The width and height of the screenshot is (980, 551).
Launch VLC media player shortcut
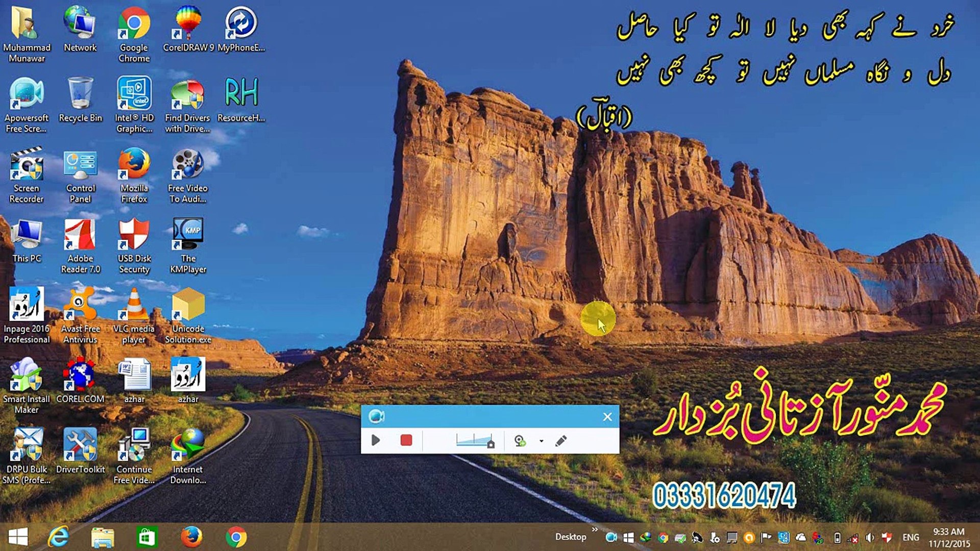pos(134,315)
